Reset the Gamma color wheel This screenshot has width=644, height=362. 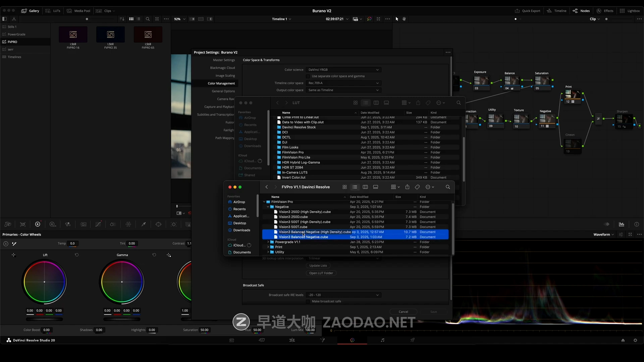point(154,255)
